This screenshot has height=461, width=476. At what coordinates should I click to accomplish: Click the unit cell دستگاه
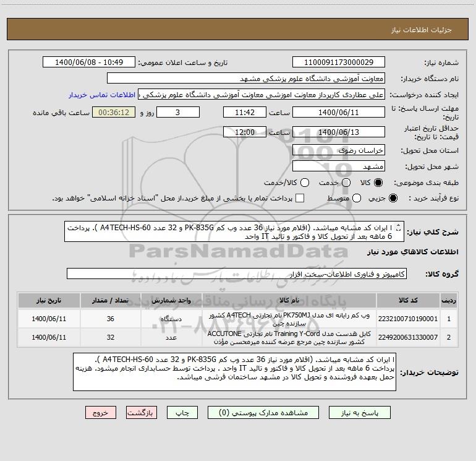(171, 319)
